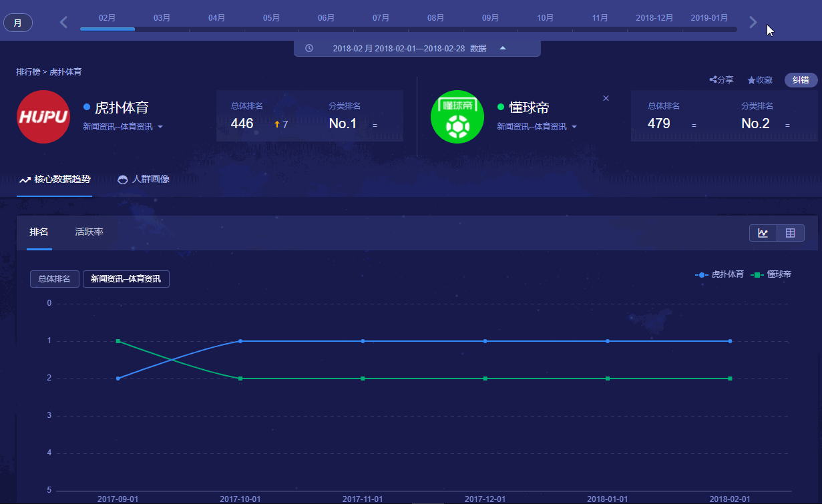This screenshot has height=504, width=822.
Task: Select the 排名 sub-tab
Action: click(39, 232)
